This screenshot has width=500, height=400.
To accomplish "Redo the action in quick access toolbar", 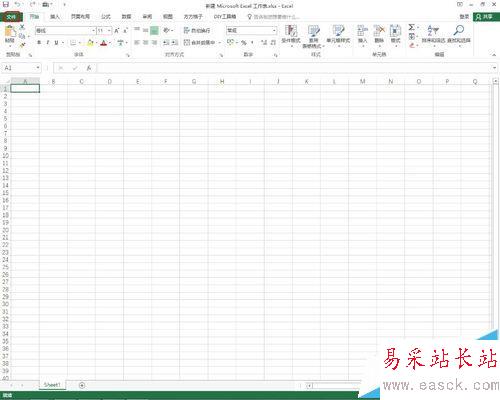I will [x=32, y=5].
